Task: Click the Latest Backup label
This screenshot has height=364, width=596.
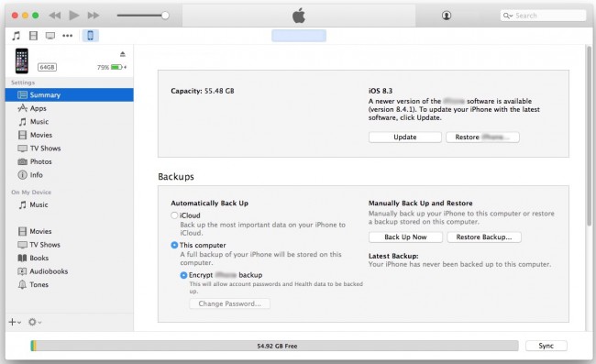Action: click(x=393, y=256)
